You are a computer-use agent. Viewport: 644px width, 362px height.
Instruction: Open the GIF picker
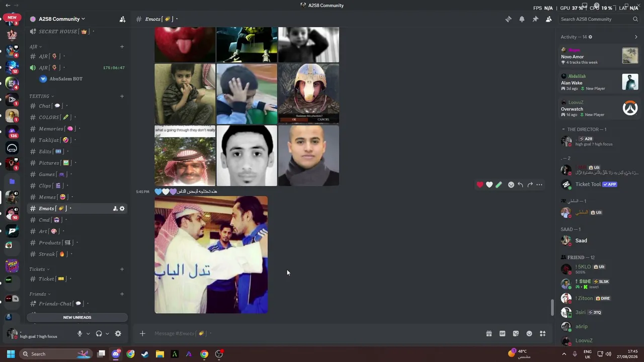[502, 333]
